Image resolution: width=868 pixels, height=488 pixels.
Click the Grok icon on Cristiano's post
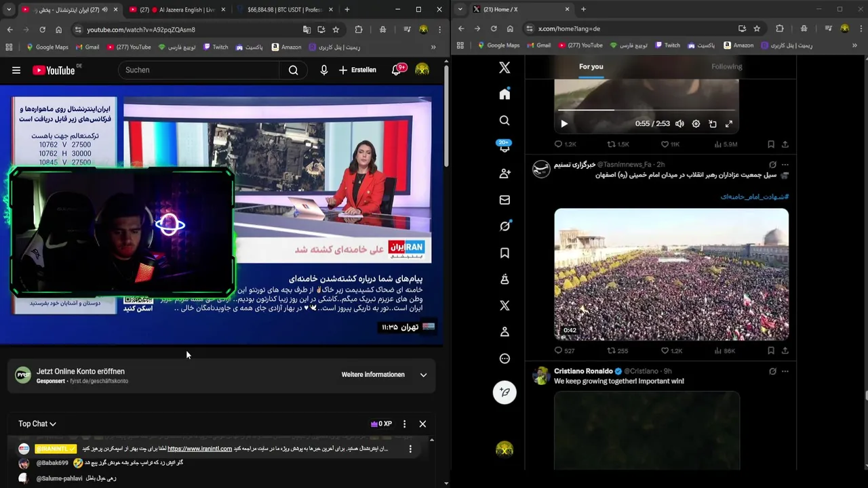772,371
